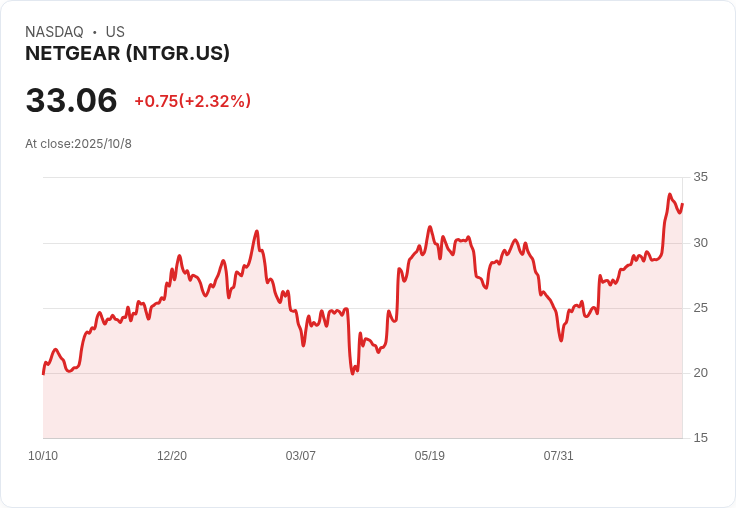Click the 30 y-axis label
The image size is (736, 508).
tap(700, 243)
